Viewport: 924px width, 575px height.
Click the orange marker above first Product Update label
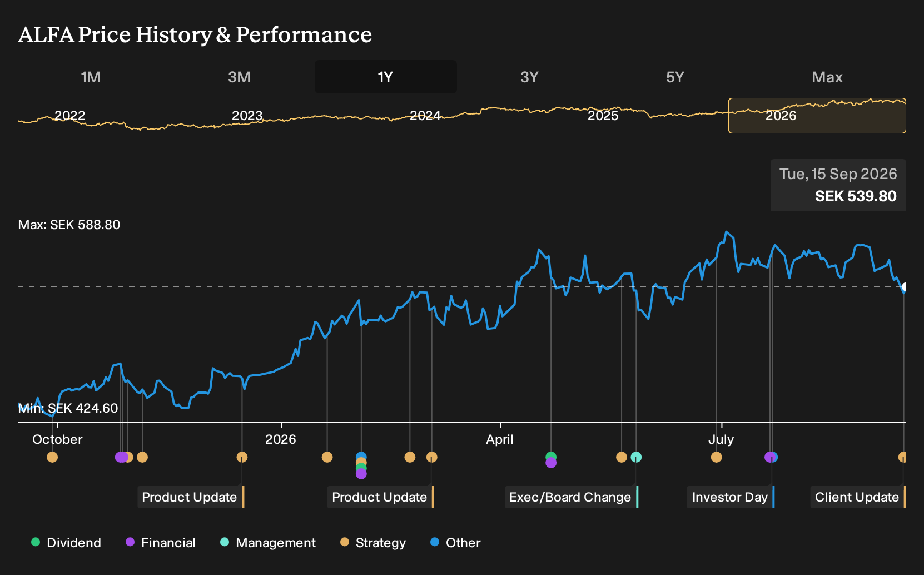point(242,457)
